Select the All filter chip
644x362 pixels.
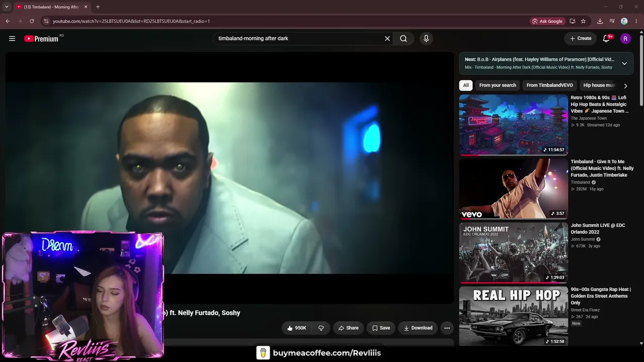(x=466, y=85)
